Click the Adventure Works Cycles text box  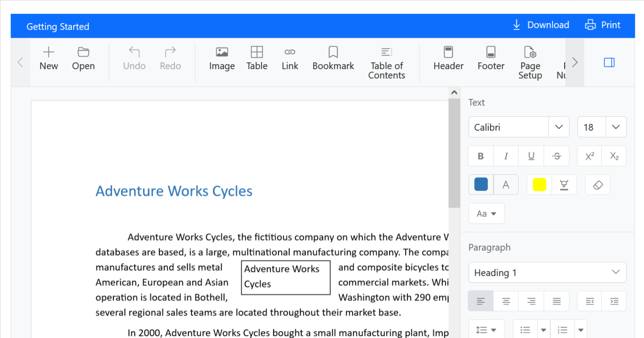click(286, 277)
